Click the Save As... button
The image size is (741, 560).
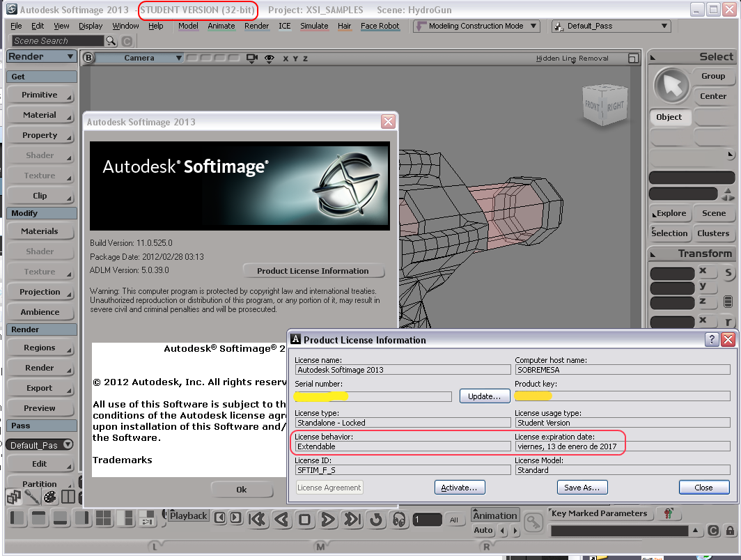coord(582,488)
